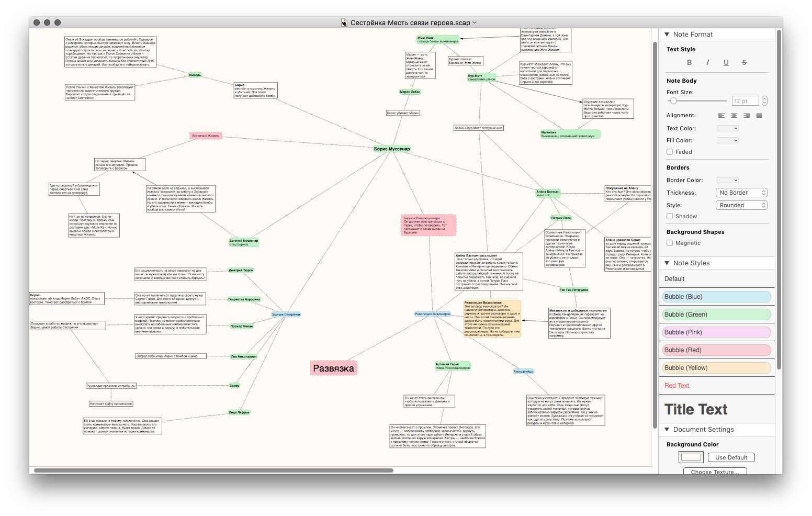
Task: Click the Choose Texture button
Action: pos(715,472)
